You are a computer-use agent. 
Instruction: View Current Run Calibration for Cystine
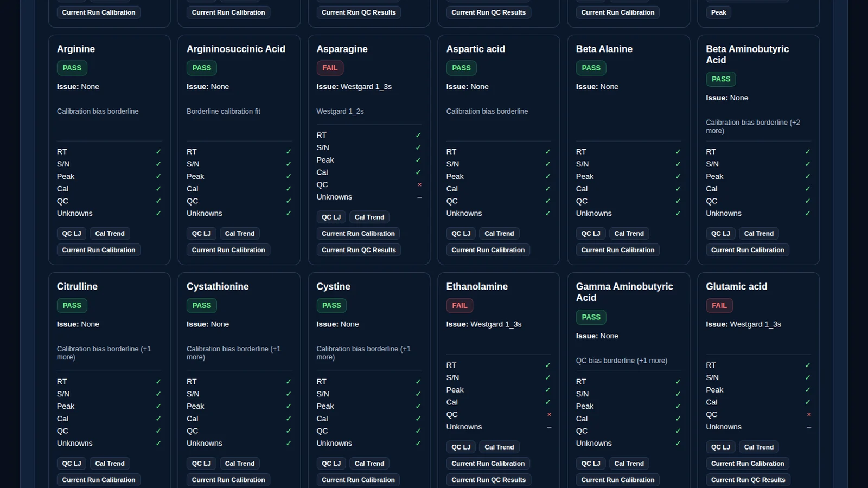tap(358, 480)
